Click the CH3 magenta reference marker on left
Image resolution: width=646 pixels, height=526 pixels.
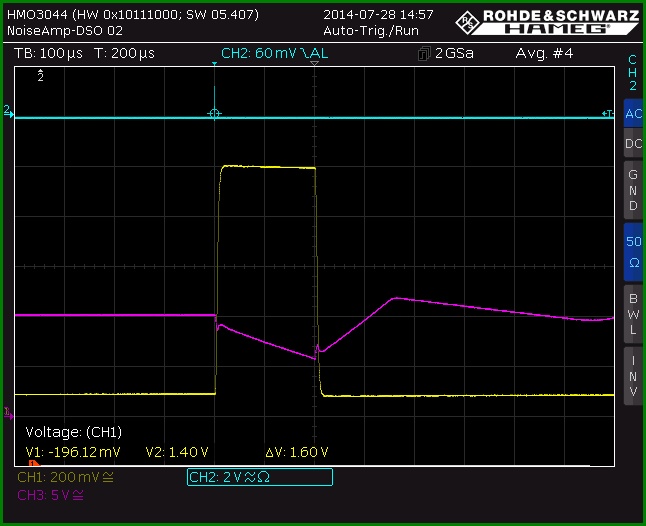click(x=8, y=413)
